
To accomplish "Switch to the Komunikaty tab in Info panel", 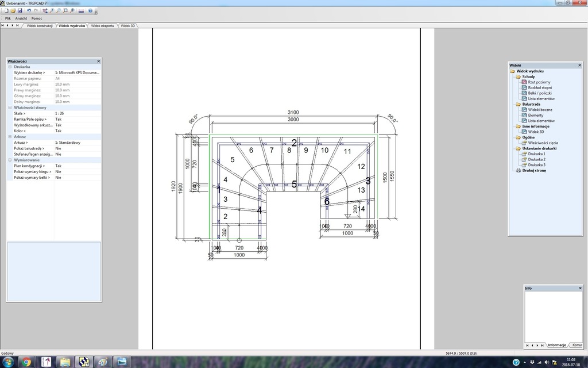I will pos(576,345).
